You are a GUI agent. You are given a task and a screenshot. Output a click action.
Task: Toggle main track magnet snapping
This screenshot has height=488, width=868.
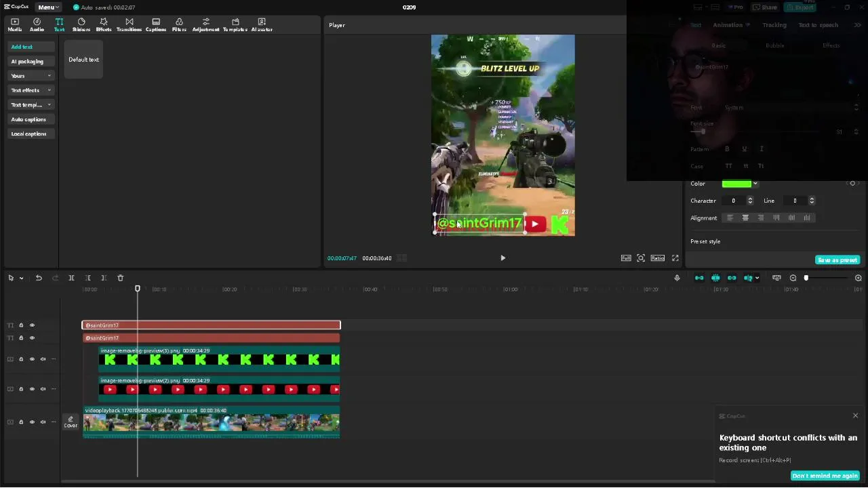(x=699, y=278)
